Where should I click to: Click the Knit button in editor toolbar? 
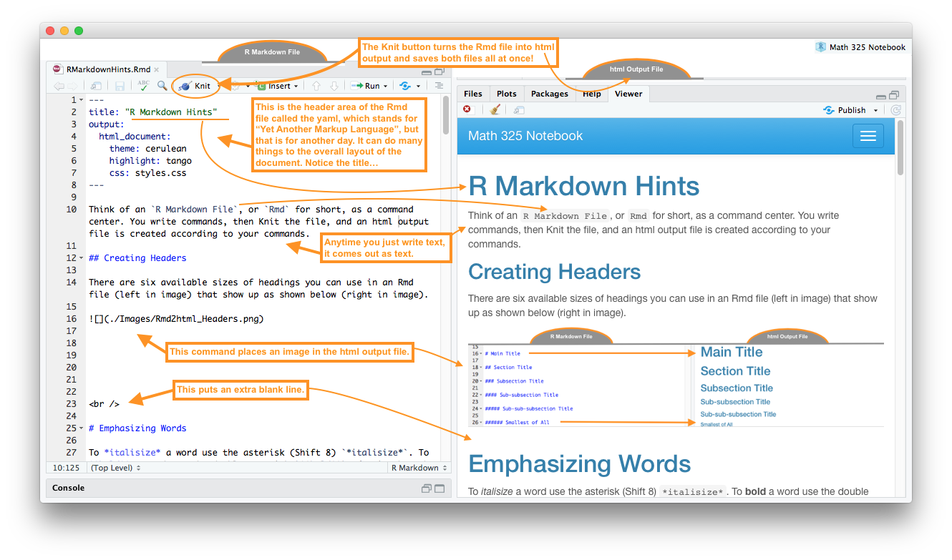(x=196, y=86)
